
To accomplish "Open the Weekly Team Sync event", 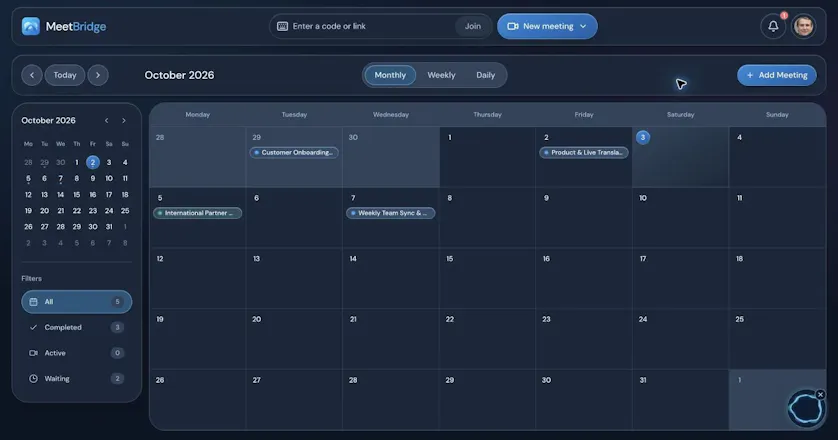I will (391, 213).
